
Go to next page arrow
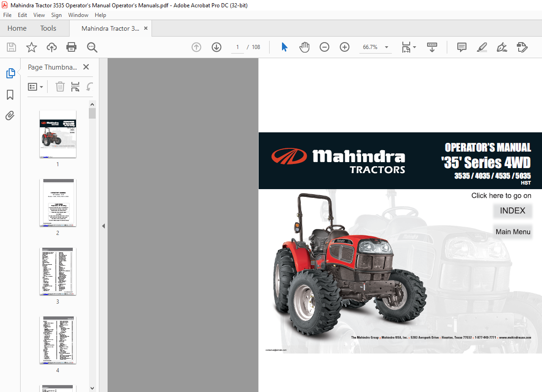(x=217, y=47)
